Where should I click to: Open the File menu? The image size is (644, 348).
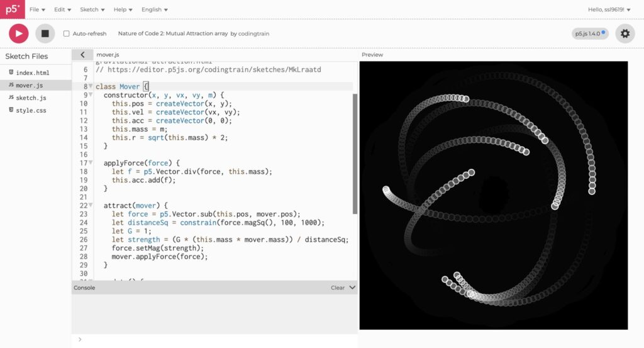[x=37, y=9]
